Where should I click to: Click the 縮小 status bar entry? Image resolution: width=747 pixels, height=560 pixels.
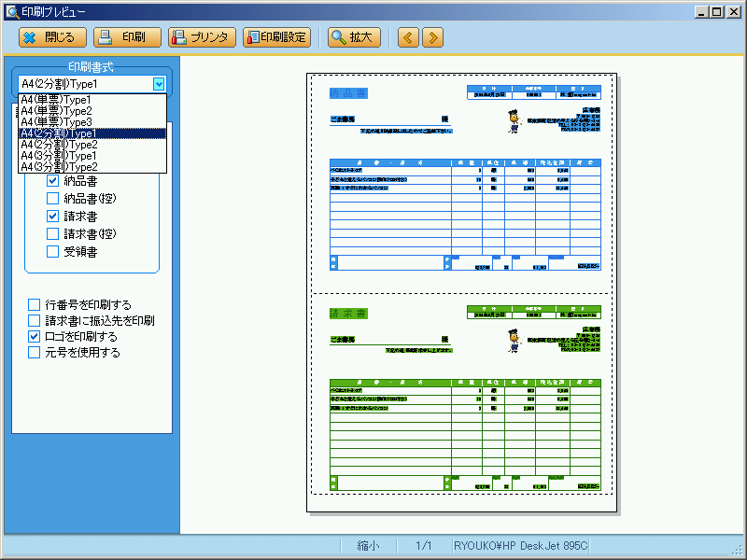[x=368, y=546]
